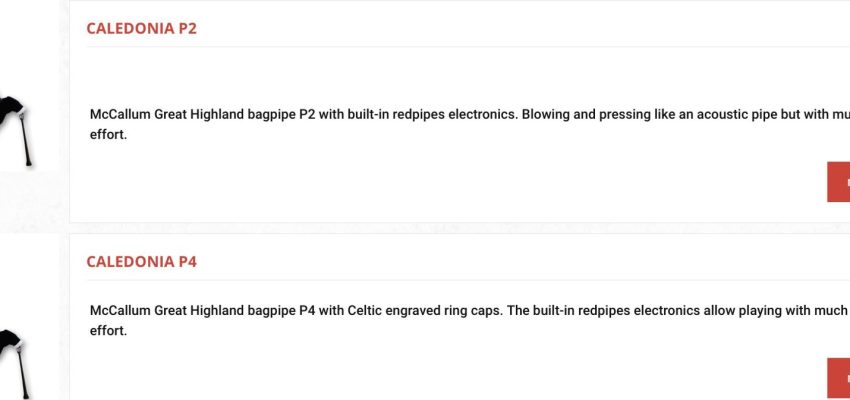Click "effort." at the end of P4's description
This screenshot has height=400, width=850.
(108, 330)
